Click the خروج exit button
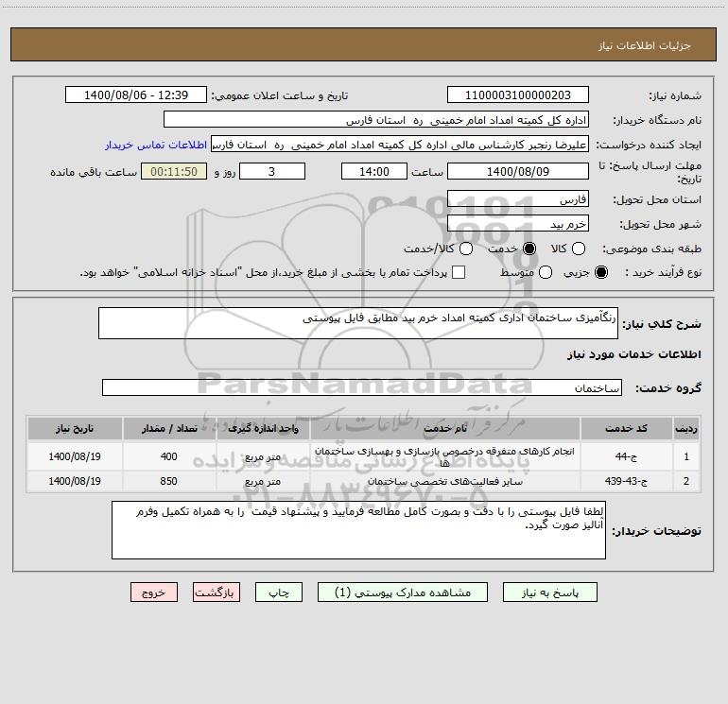The width and height of the screenshot is (728, 704). [154, 592]
